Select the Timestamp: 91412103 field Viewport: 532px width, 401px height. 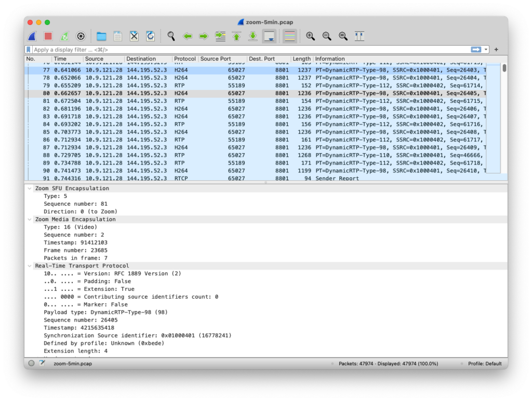[75, 243]
